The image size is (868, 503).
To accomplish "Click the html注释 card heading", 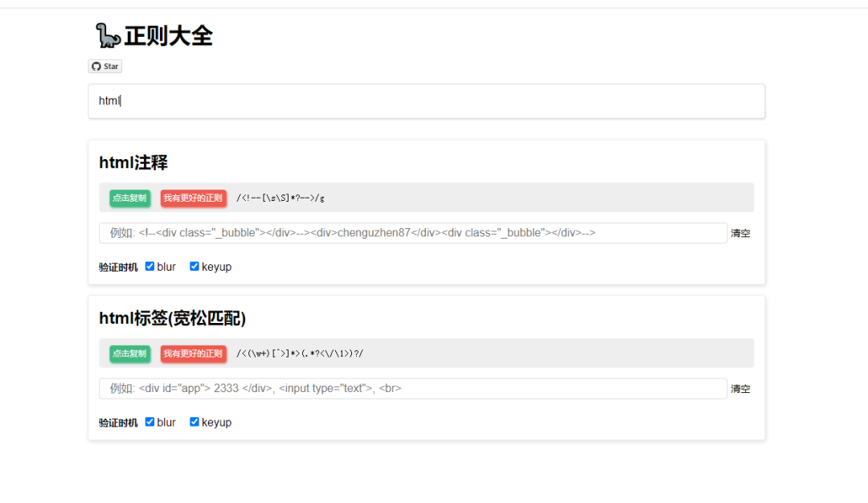I will 133,162.
